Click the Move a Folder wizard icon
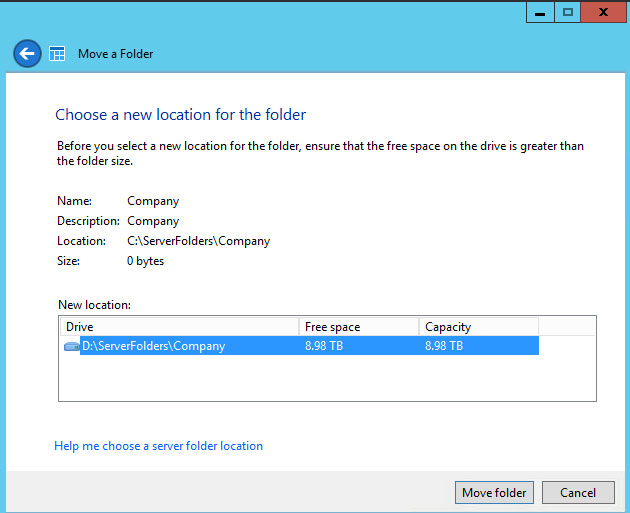The image size is (630, 513). pos(58,54)
